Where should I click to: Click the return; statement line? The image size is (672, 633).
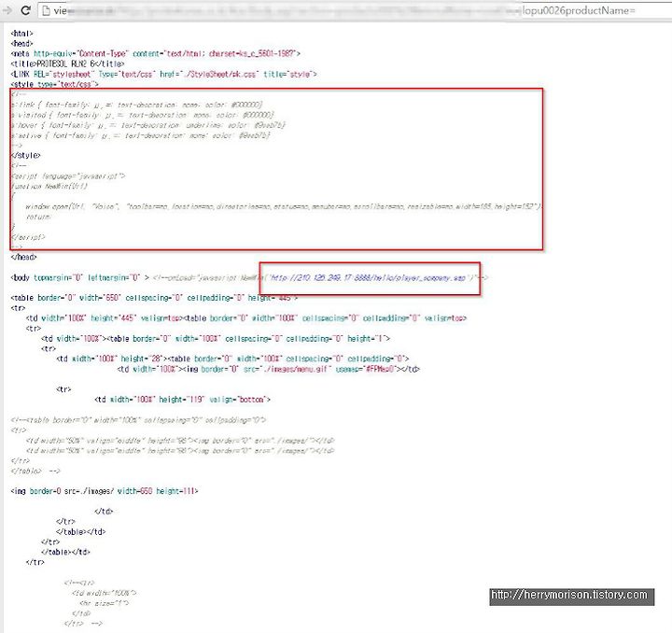[38, 217]
